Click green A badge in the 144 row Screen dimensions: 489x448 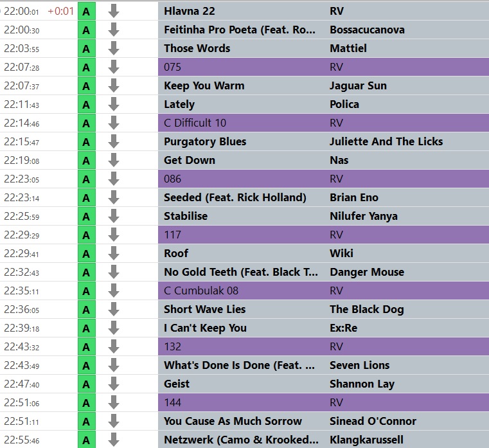point(86,403)
